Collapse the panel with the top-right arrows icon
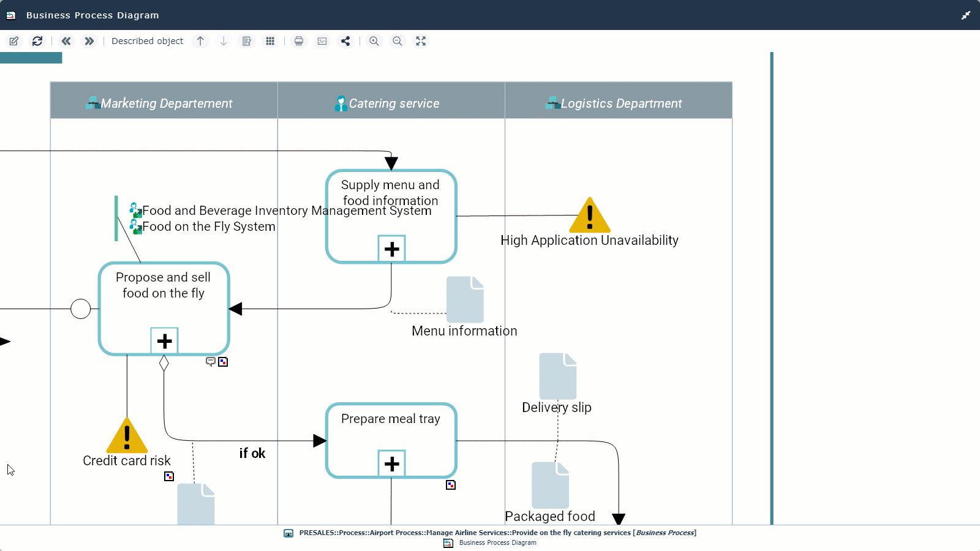 (x=966, y=15)
